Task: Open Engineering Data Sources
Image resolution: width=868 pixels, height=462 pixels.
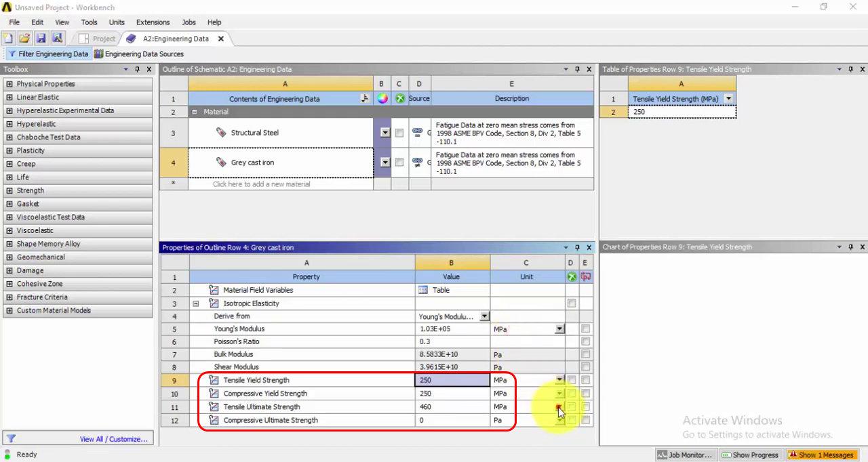Action: tap(139, 54)
